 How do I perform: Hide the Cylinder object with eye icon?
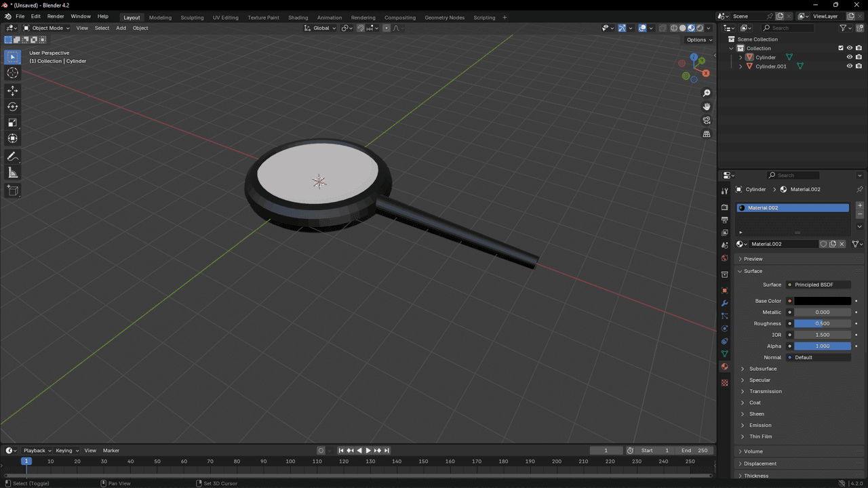849,58
